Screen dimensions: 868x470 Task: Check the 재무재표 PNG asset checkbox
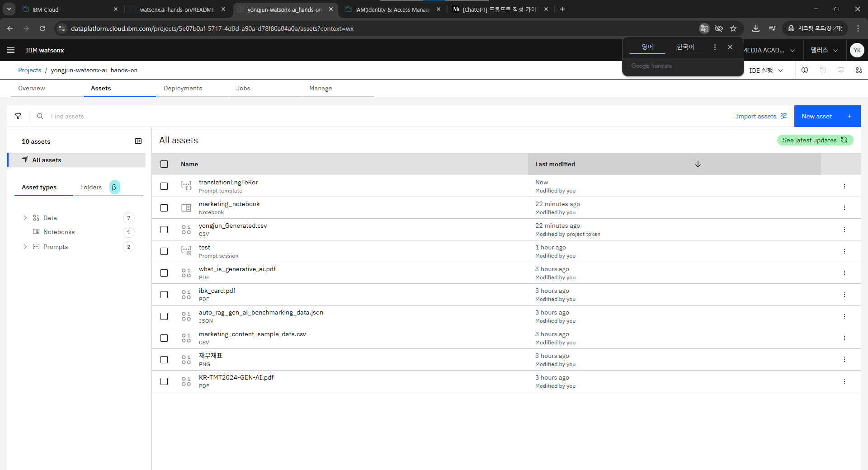point(164,360)
